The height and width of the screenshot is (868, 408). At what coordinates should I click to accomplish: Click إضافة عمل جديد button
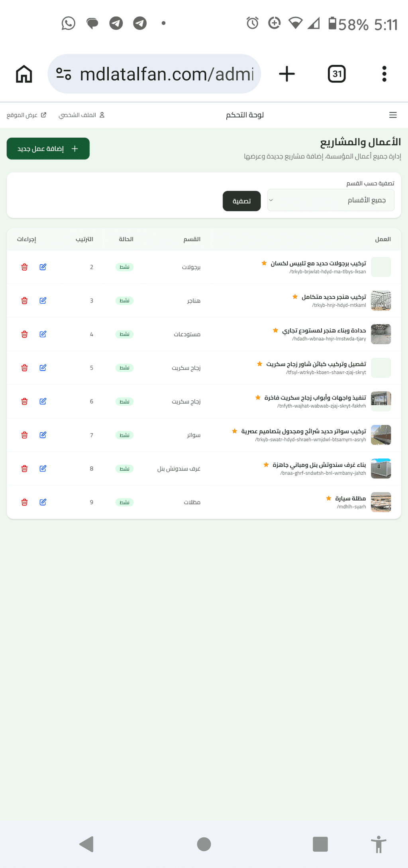click(x=48, y=148)
